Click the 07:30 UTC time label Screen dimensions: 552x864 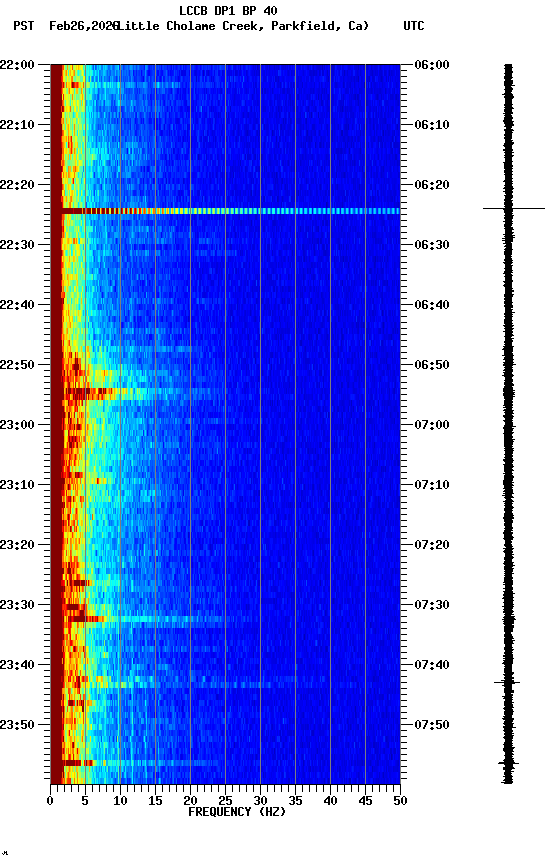coord(432,605)
